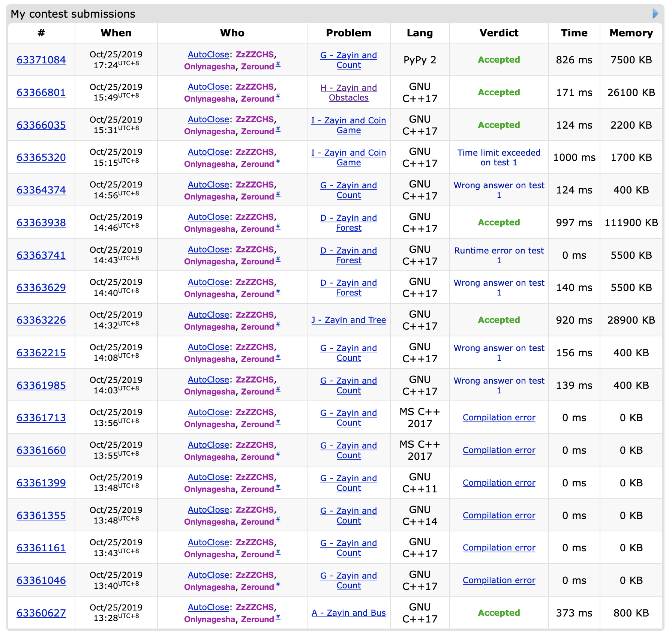Image resolution: width=672 pixels, height=636 pixels.
Task: Click the blue arrow icon in the header
Action: 655,14
